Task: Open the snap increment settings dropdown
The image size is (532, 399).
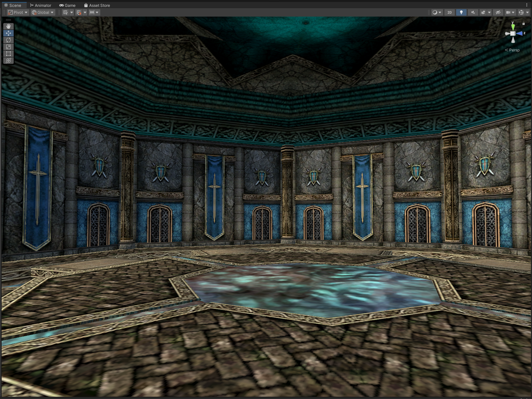Action: coord(94,12)
